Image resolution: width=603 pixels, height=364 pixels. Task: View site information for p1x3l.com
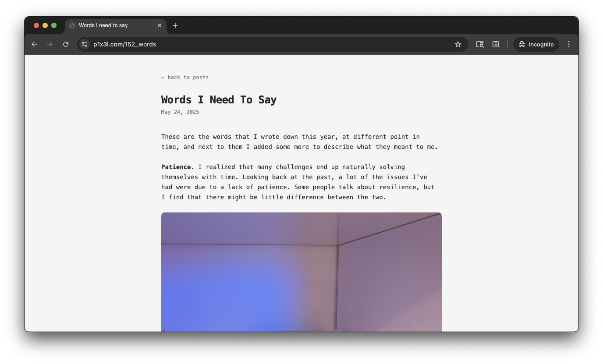click(85, 44)
